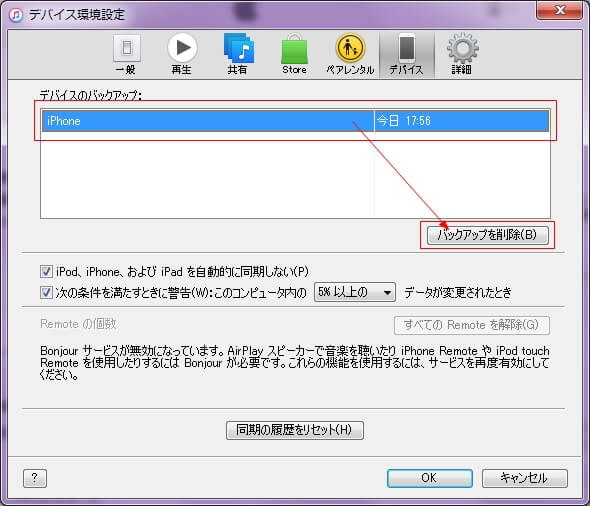590x506 pixels.
Task: Open the 詳細 (Advanced) preferences pane
Action: point(462,55)
